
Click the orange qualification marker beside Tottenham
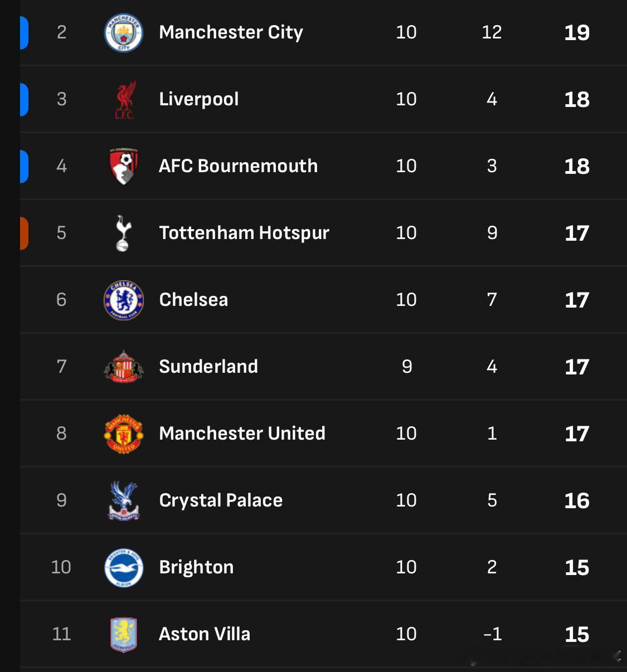pyautogui.click(x=24, y=233)
